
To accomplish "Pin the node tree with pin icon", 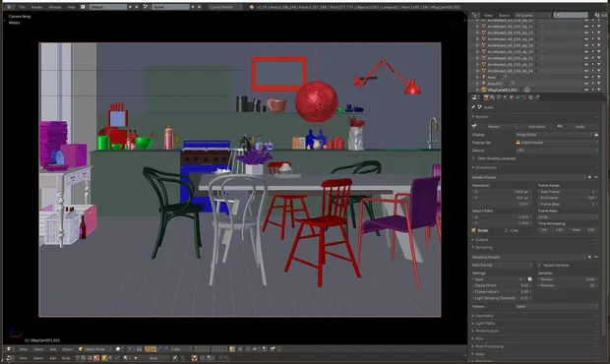I will click(175, 358).
